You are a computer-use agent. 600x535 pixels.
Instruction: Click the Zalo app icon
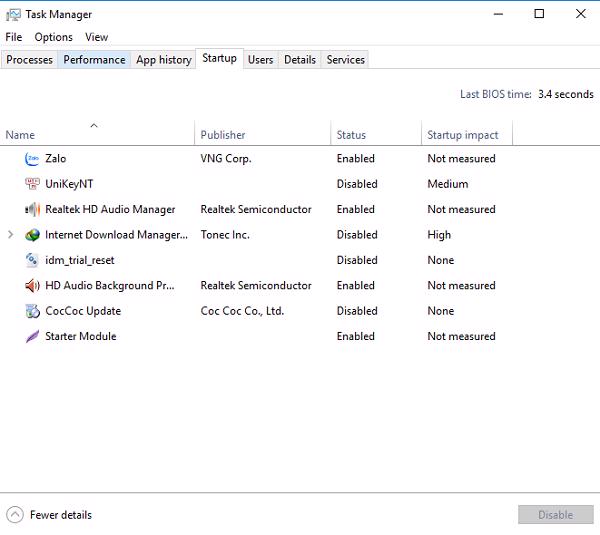[x=32, y=159]
